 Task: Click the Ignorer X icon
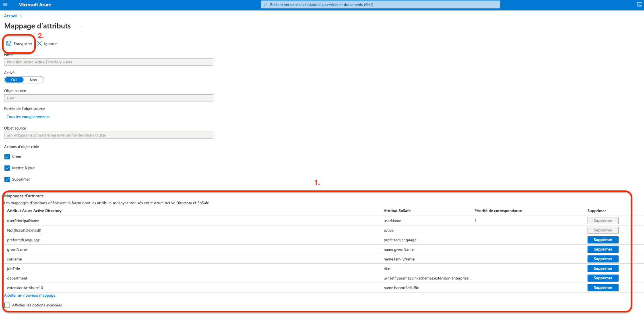[39, 43]
